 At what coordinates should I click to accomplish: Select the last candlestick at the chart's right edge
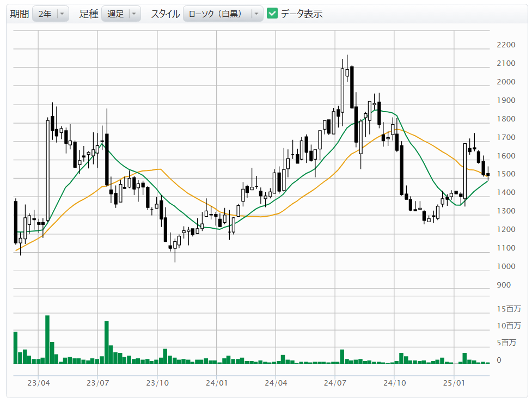pyautogui.click(x=488, y=175)
